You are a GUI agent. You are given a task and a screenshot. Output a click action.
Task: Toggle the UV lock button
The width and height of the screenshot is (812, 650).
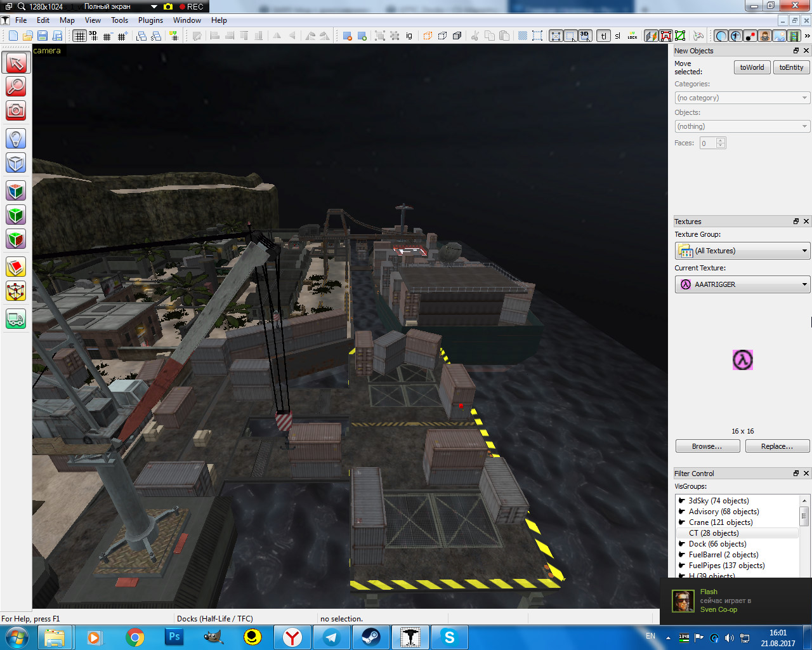pyautogui.click(x=632, y=36)
